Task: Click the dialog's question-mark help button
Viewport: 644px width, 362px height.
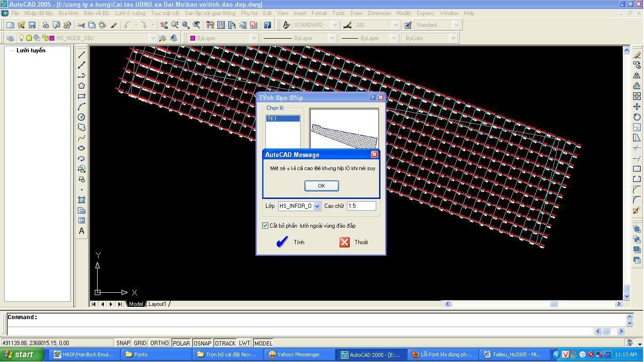Action: click(x=372, y=98)
